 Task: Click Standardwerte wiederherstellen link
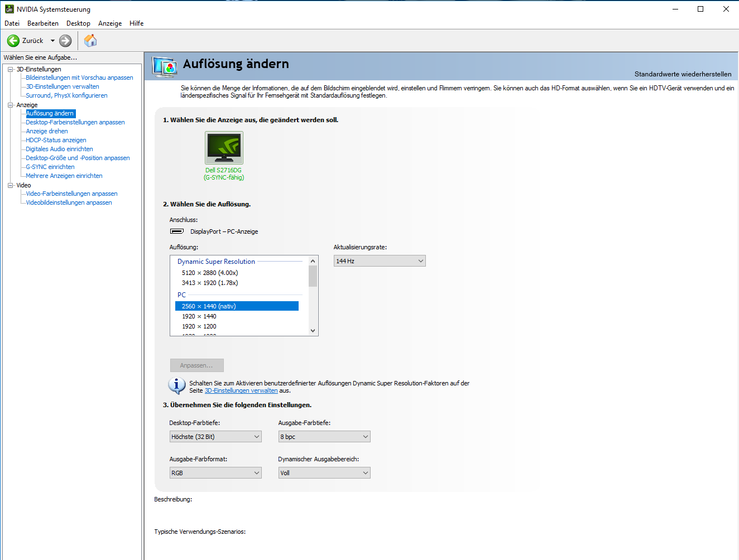683,74
